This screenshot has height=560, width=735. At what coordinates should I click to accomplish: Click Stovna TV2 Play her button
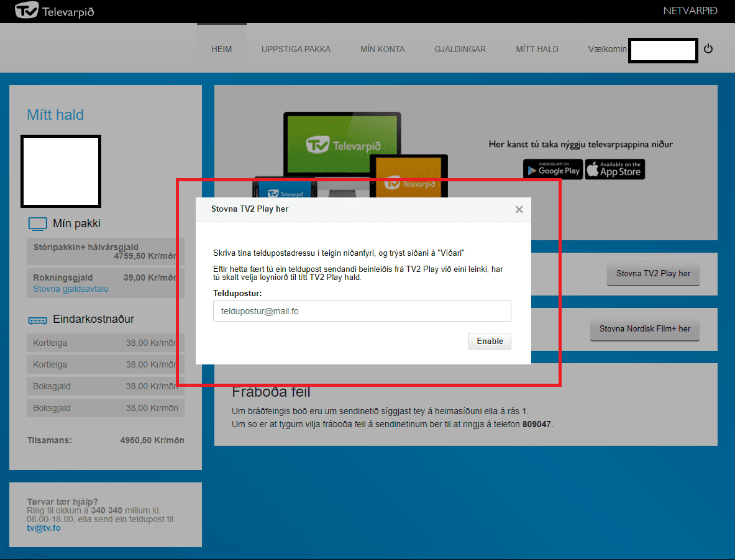(x=653, y=273)
